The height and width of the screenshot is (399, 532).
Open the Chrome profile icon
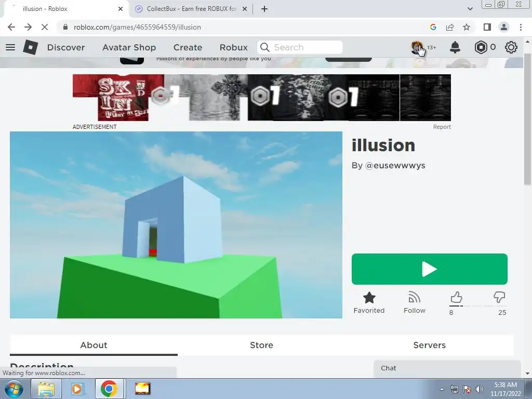pos(504,27)
